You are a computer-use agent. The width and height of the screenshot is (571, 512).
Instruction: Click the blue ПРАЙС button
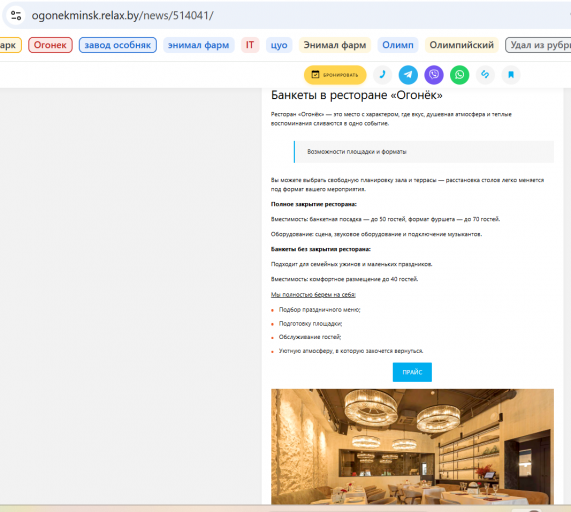coord(412,372)
